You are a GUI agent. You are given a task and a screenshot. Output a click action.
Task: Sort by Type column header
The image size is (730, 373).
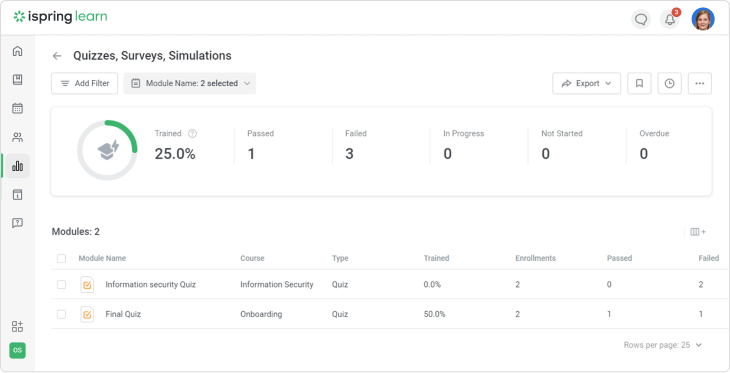click(x=340, y=258)
